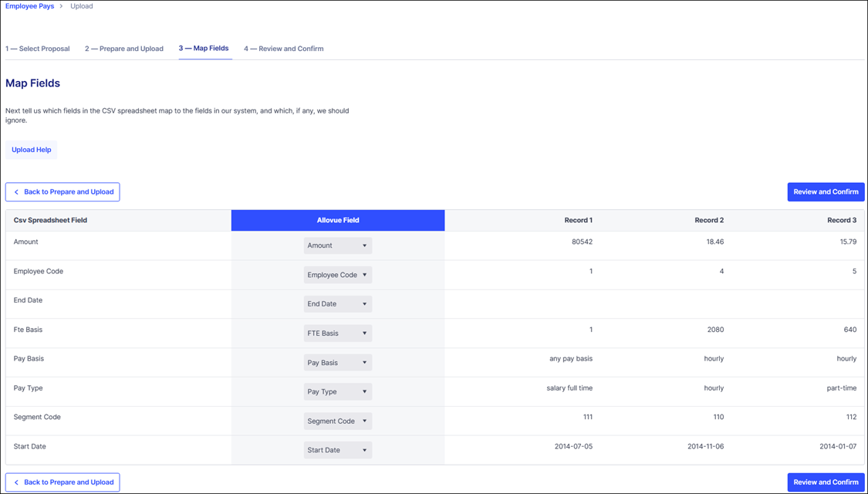
Task: Click the Allovue Field column header
Action: pos(338,221)
